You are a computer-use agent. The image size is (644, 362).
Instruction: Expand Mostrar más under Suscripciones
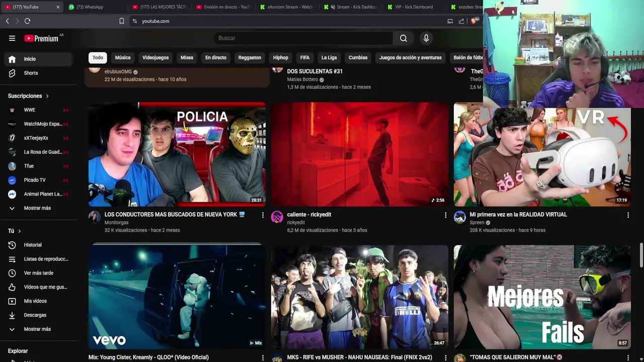pyautogui.click(x=38, y=208)
